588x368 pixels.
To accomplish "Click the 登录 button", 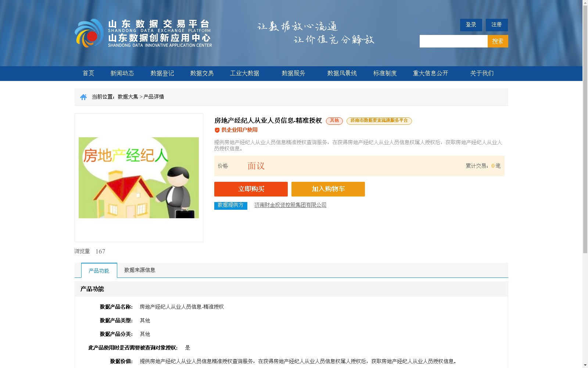I will pyautogui.click(x=471, y=25).
